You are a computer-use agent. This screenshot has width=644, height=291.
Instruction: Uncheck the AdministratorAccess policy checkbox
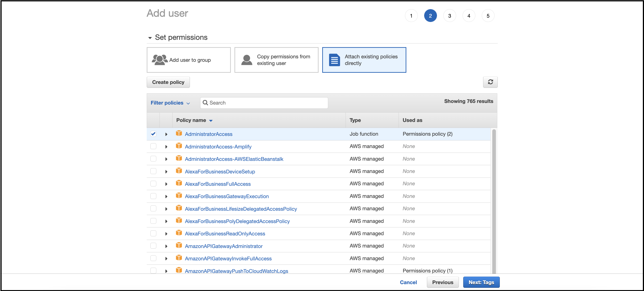153,134
